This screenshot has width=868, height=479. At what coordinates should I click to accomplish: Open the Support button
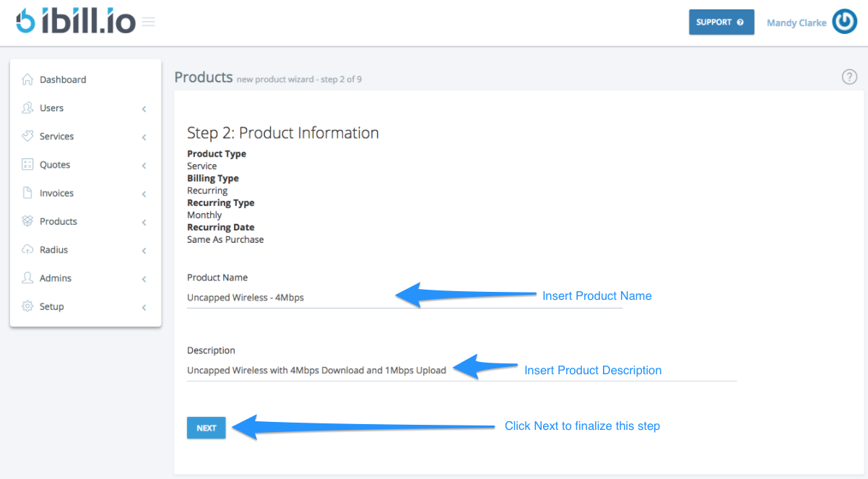tap(721, 22)
